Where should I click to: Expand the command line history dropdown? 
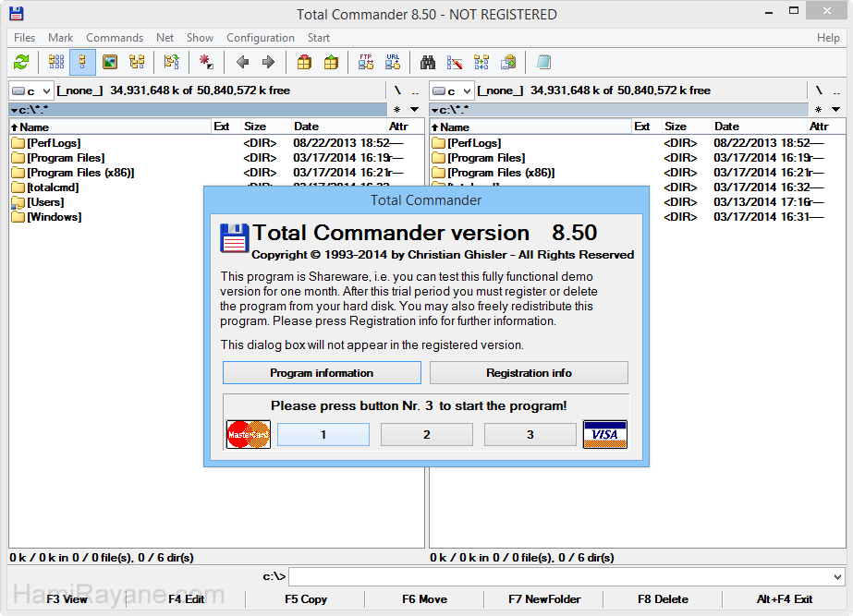pyautogui.click(x=838, y=577)
